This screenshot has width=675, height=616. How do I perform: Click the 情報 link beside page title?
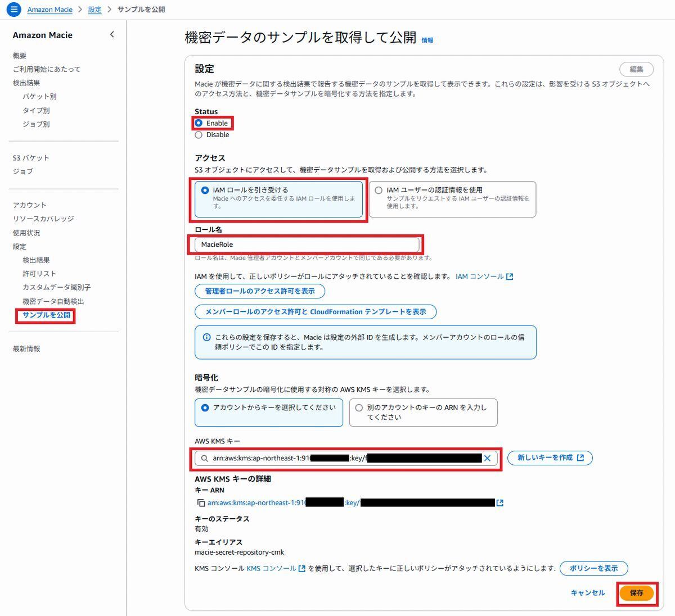coord(427,40)
